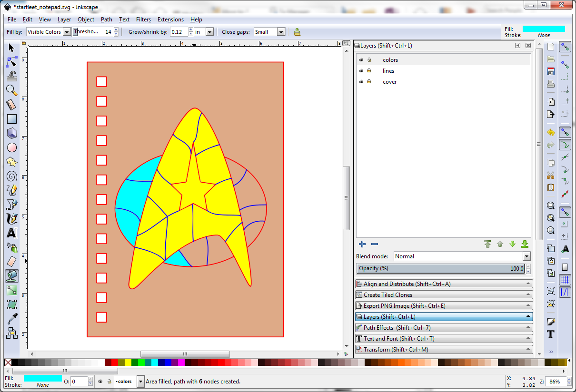This screenshot has width=576, height=392.
Task: Select the Rectangle tool
Action: click(11, 119)
